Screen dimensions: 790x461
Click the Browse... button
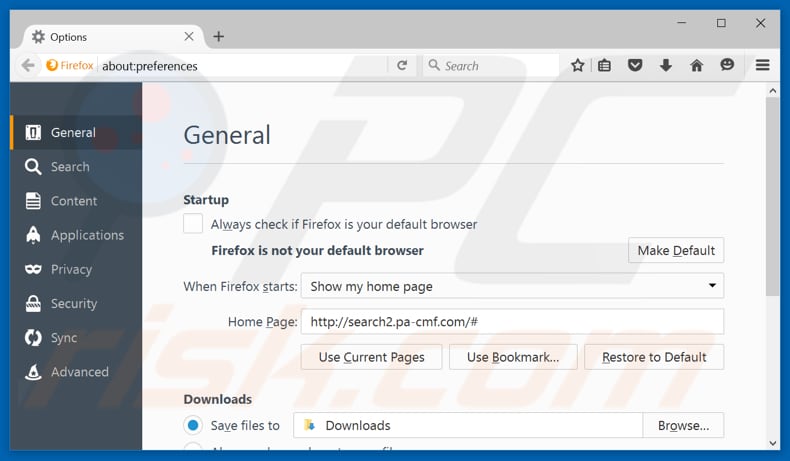683,426
